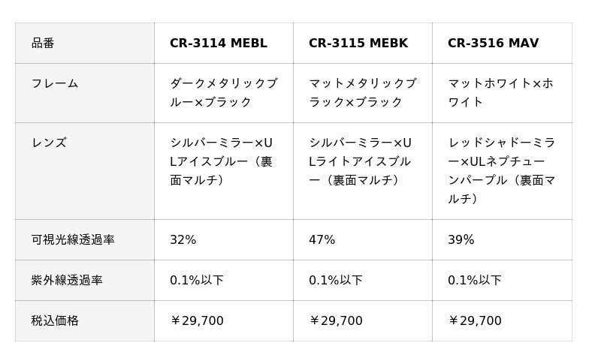
Task: Click the 税込価格 row label
Action: tap(55, 321)
